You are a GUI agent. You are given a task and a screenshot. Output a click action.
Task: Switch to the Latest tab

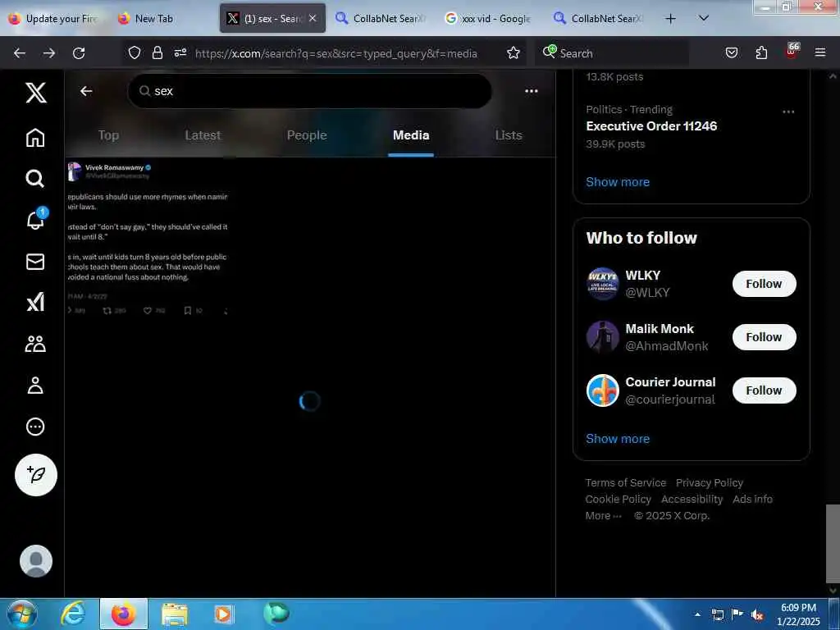pyautogui.click(x=203, y=135)
